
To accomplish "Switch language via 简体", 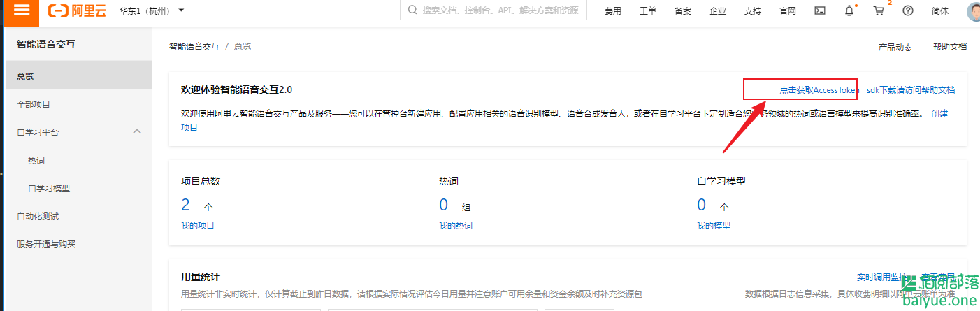I will 940,11.
